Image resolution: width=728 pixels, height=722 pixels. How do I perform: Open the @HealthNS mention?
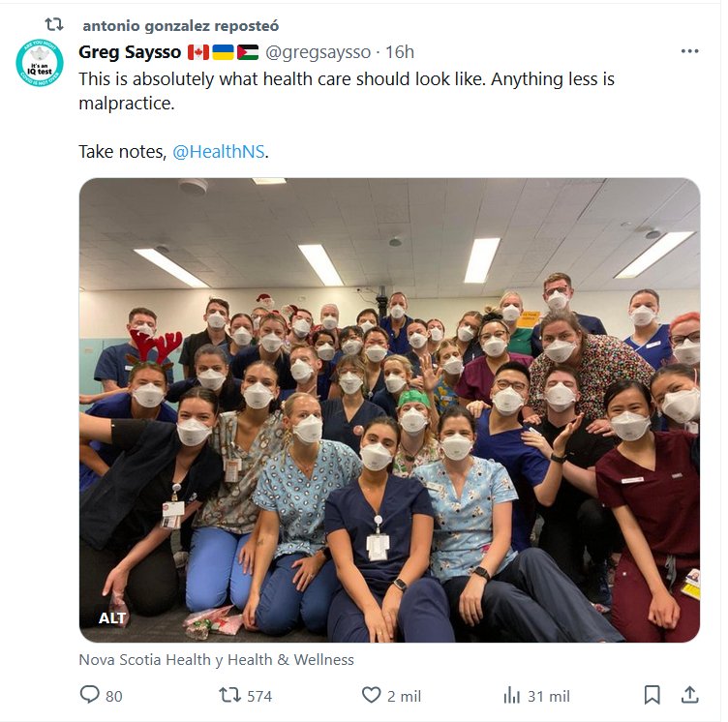point(219,152)
